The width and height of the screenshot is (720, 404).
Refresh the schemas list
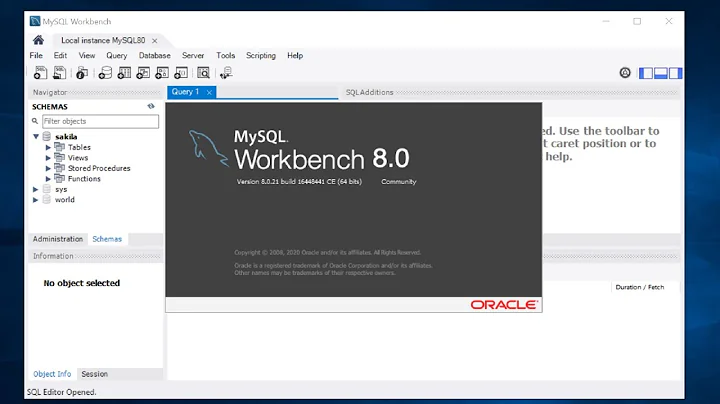click(151, 106)
